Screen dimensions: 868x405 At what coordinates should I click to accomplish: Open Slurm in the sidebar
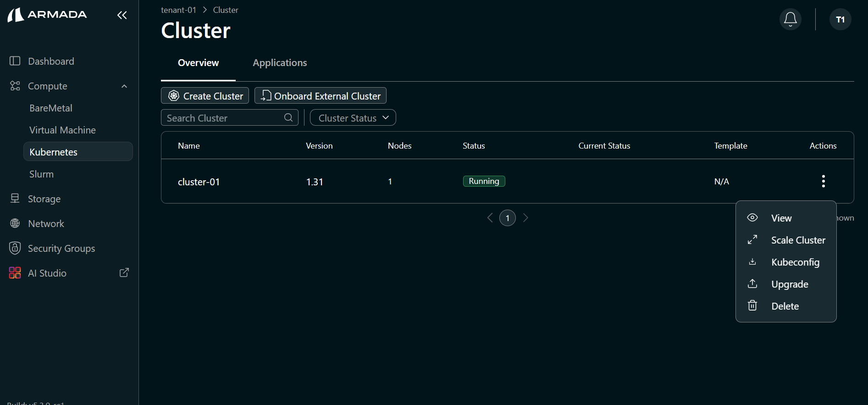41,174
